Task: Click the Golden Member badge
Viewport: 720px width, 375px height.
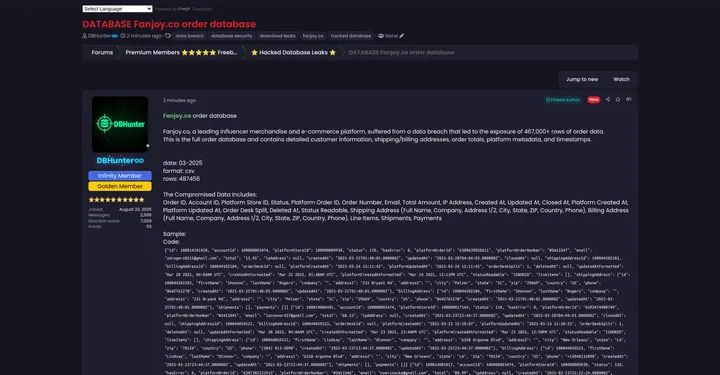Action: point(120,186)
